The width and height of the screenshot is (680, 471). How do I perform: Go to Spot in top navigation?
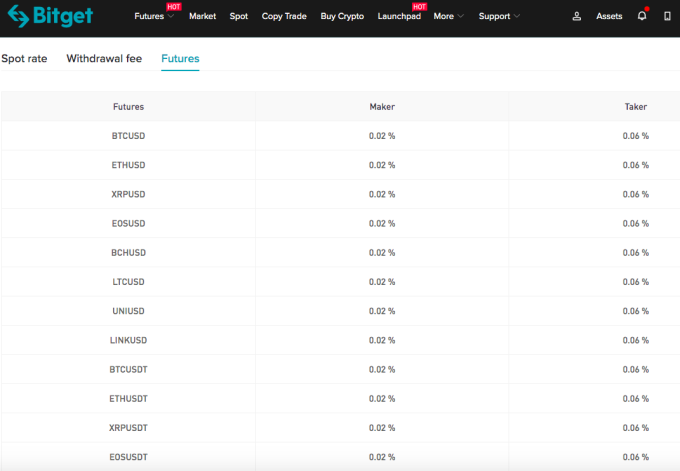click(x=239, y=16)
